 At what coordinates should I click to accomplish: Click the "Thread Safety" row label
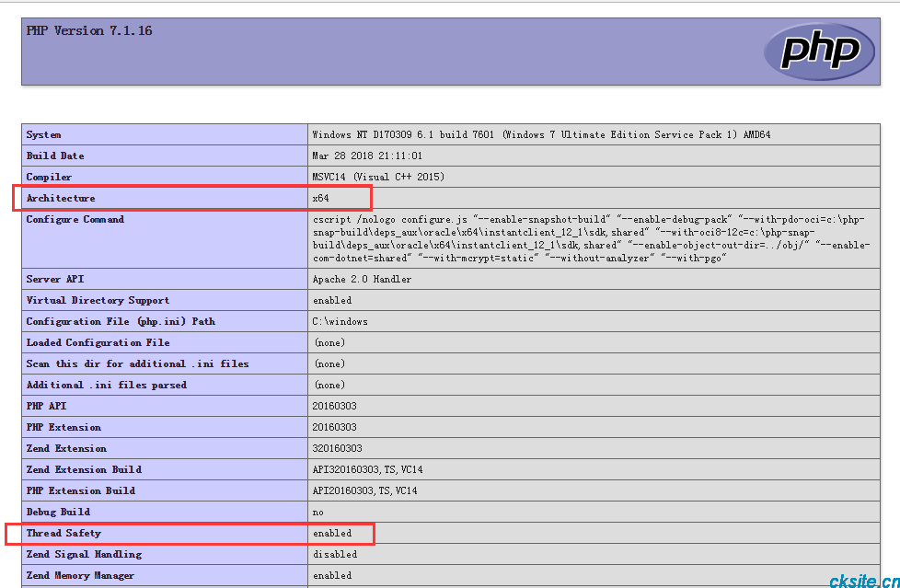(x=63, y=534)
